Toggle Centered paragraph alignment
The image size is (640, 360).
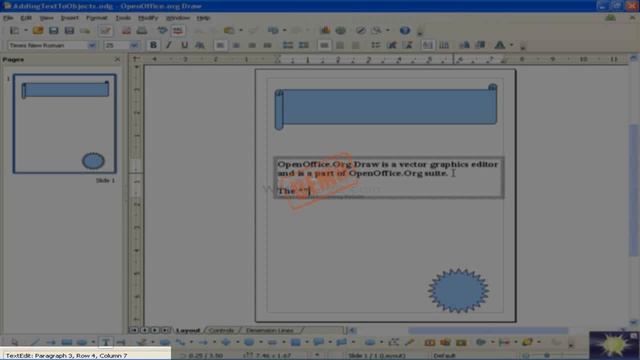click(236, 45)
